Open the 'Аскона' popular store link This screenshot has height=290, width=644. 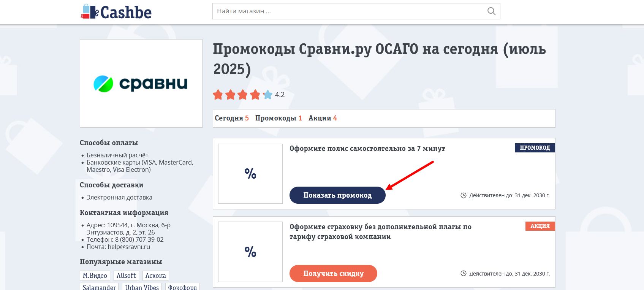155,276
